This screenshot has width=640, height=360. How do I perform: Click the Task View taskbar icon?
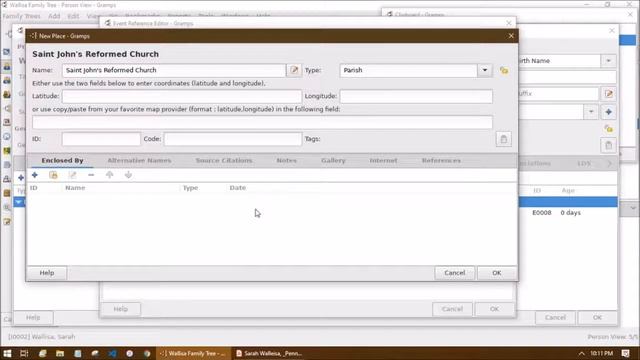pyautogui.click(x=24, y=353)
